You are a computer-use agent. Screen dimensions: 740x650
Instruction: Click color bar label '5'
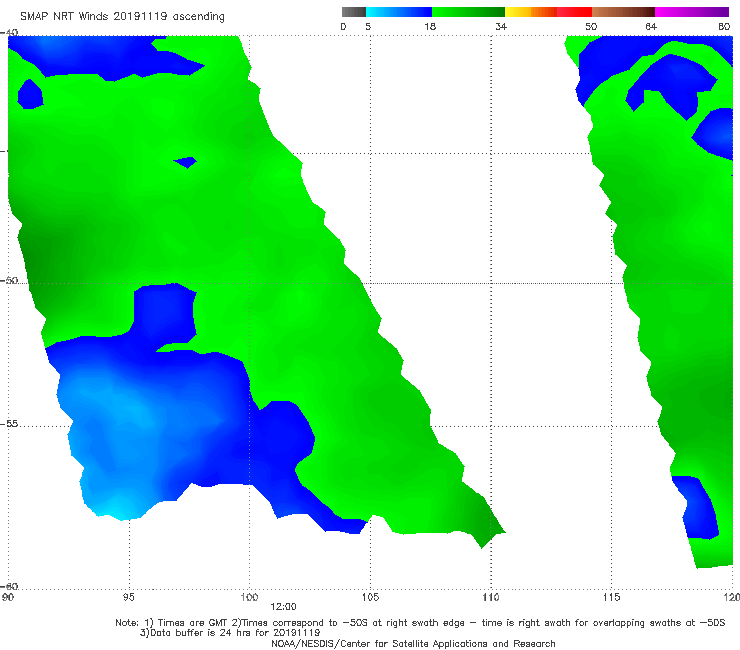(368, 27)
